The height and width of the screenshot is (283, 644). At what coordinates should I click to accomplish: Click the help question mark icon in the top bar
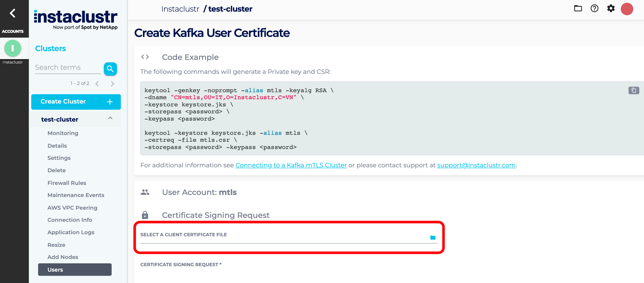594,9
